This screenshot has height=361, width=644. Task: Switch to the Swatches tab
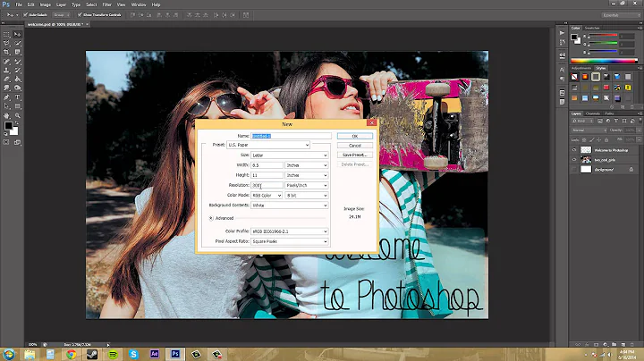coord(592,28)
